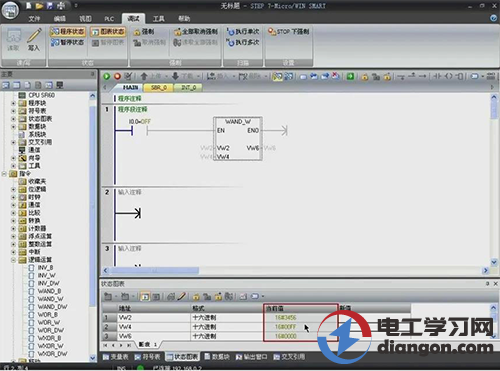Click Open folder icon in quick access toolbar
Screen dimensions: 500x371
click(39, 6)
